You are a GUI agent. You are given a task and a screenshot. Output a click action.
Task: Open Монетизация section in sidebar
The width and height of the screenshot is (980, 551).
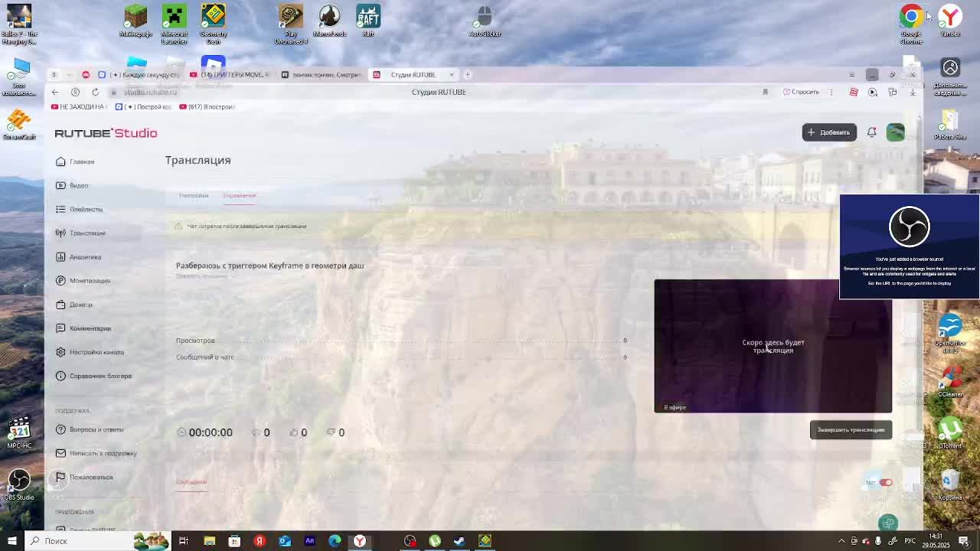pos(83,280)
